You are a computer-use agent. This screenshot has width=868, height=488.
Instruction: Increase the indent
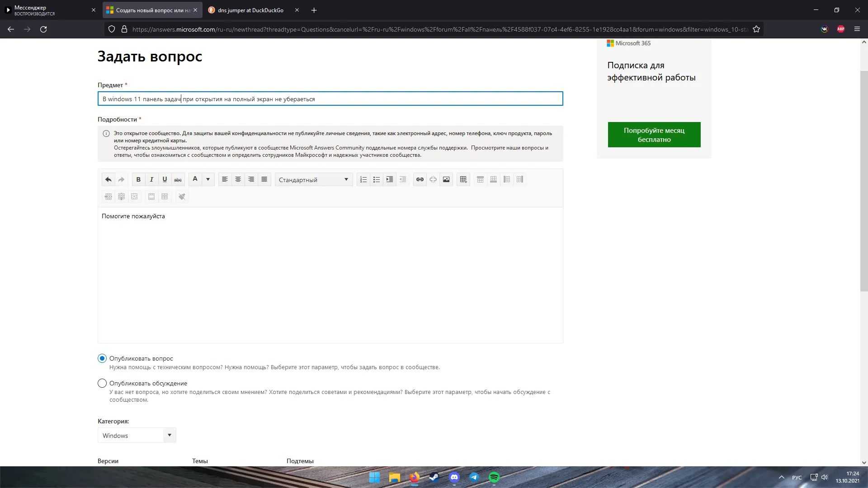[390, 179]
